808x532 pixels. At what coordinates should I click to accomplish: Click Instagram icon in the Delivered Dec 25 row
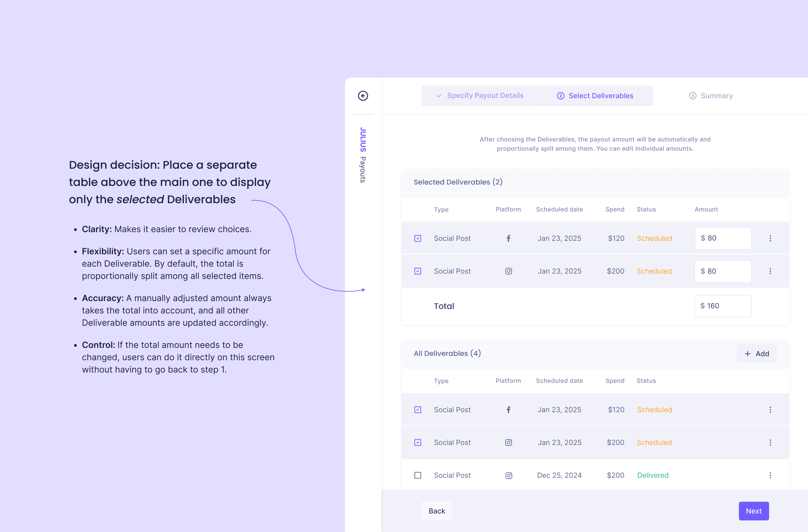click(508, 475)
